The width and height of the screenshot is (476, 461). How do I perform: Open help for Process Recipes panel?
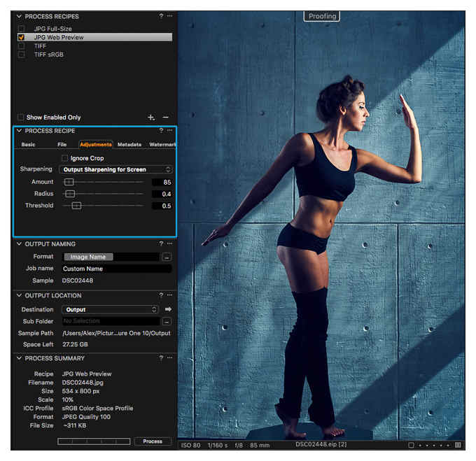[x=161, y=16]
